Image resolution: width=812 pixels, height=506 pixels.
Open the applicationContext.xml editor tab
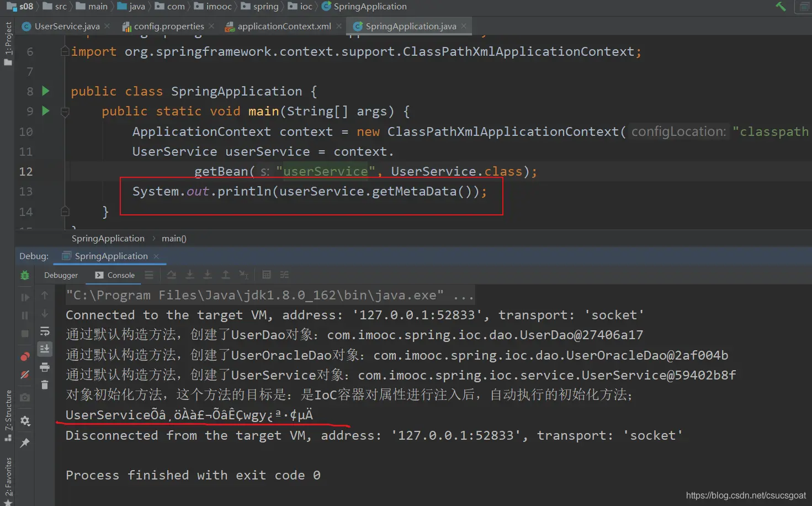point(284,26)
